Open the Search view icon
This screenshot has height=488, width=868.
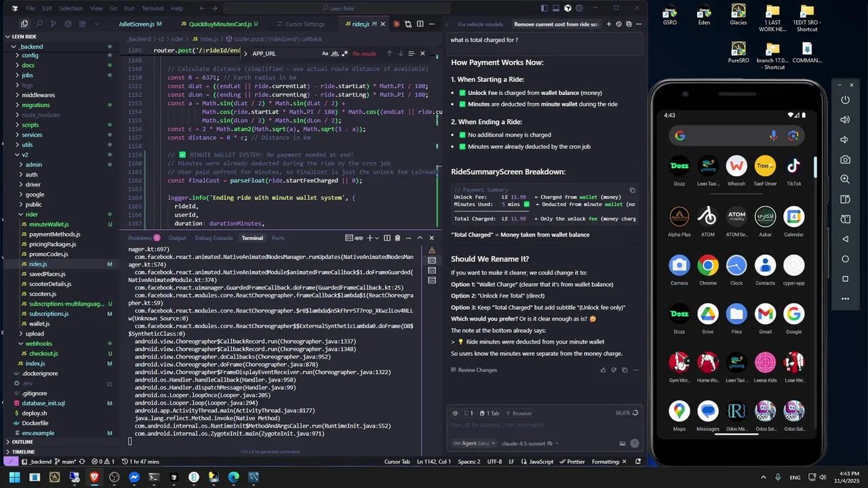(39, 24)
